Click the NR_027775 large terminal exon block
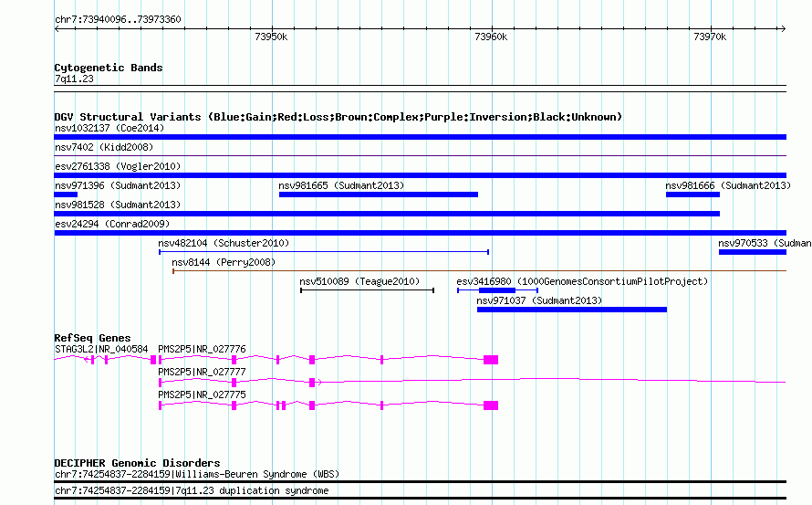This screenshot has width=812, height=505. tap(491, 405)
